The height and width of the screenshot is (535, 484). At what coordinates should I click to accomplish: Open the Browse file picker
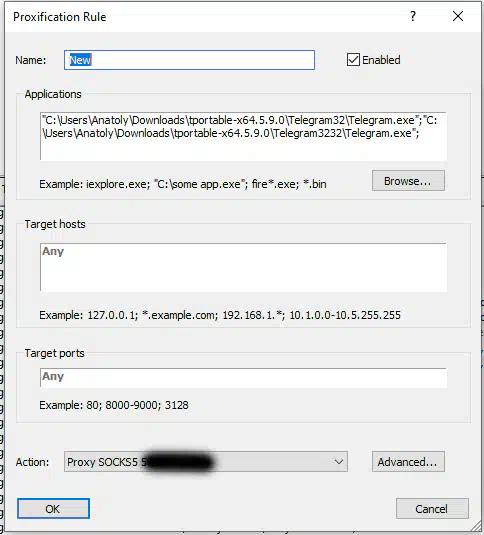408,181
